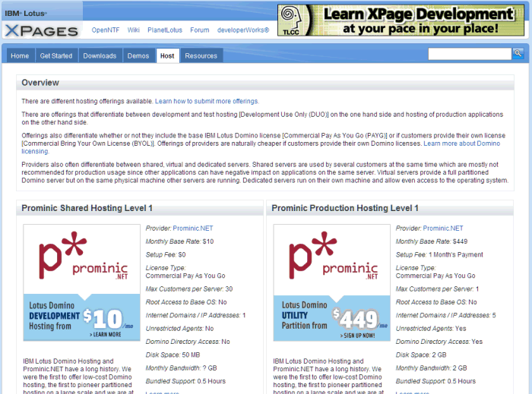Click Max Customers per Server: 30 text
This screenshot has height=394, width=532.
(x=189, y=288)
